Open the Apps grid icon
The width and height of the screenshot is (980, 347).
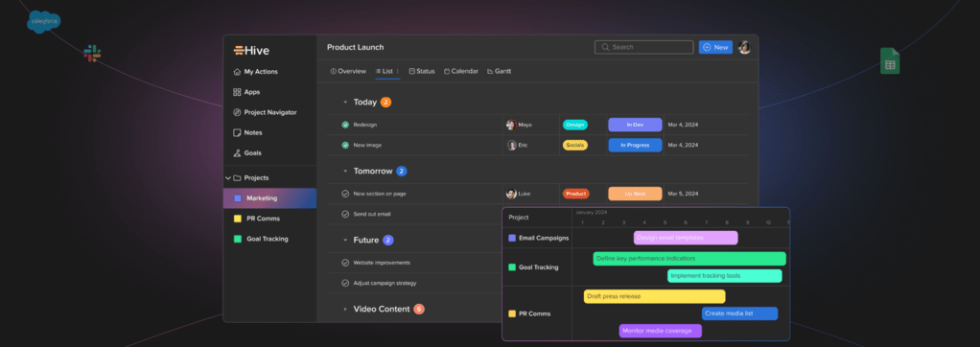click(x=237, y=92)
